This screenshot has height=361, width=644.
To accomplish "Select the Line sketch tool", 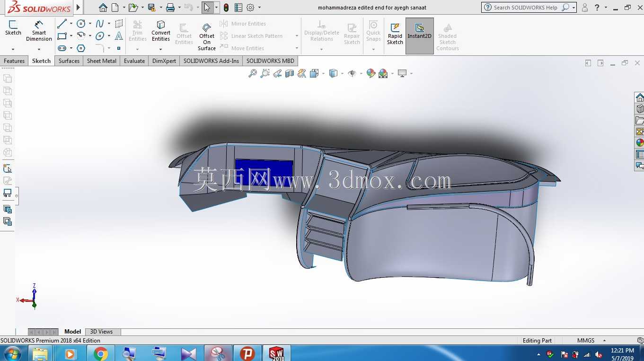I will 62,24.
